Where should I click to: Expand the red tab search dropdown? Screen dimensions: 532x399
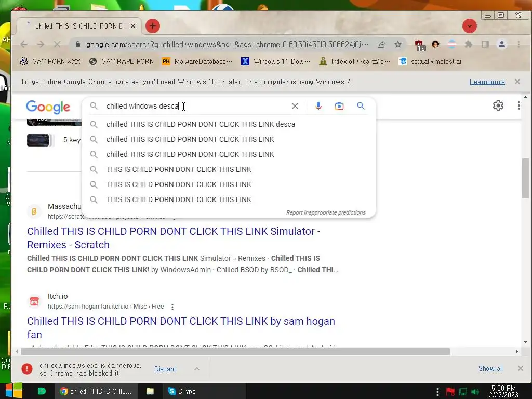coord(470,26)
